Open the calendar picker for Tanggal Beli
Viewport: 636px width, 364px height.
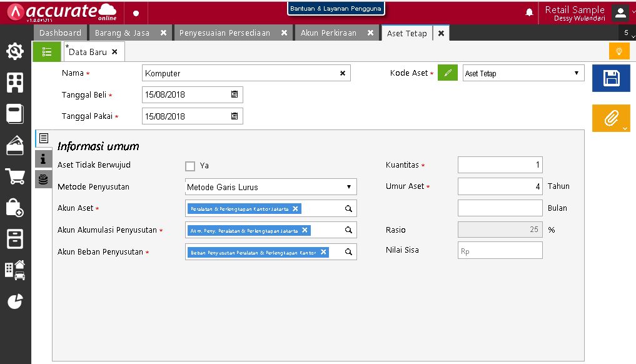coord(235,95)
